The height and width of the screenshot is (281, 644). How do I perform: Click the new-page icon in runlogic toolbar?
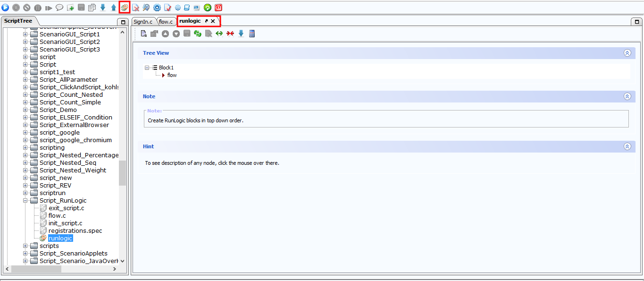(x=144, y=34)
